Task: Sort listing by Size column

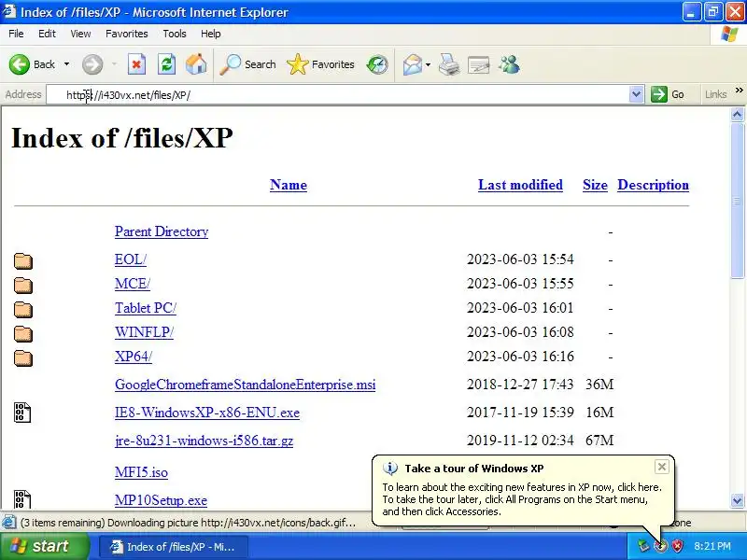Action: (x=595, y=185)
